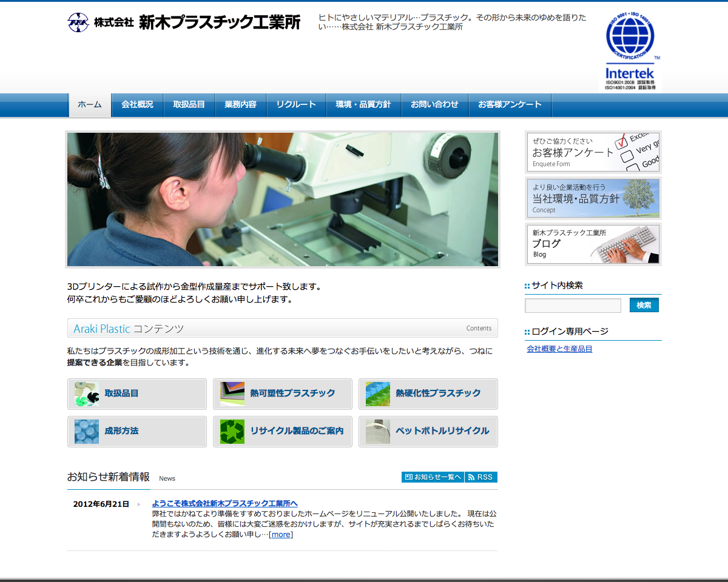Click the サイト内検索 sidebar heading

click(x=557, y=285)
